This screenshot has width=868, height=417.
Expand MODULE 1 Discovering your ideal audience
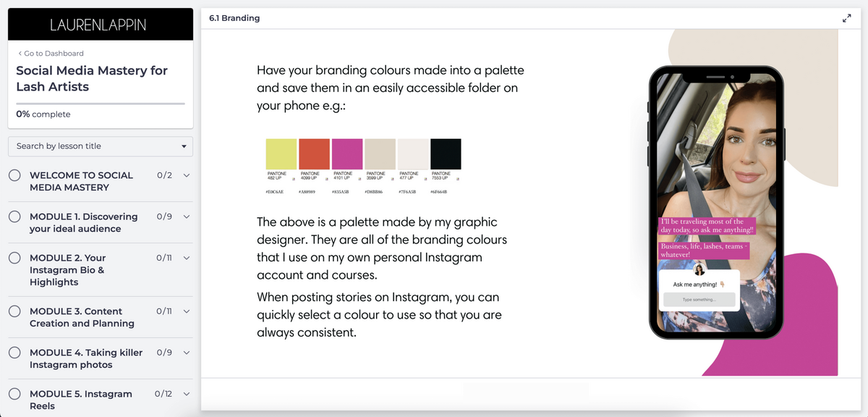186,216
